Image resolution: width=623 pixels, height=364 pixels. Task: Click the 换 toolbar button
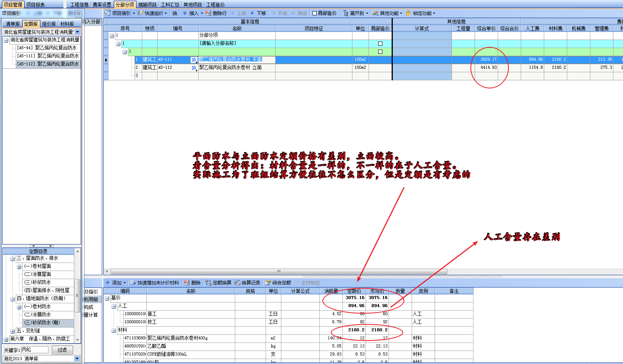pyautogui.click(x=175, y=13)
